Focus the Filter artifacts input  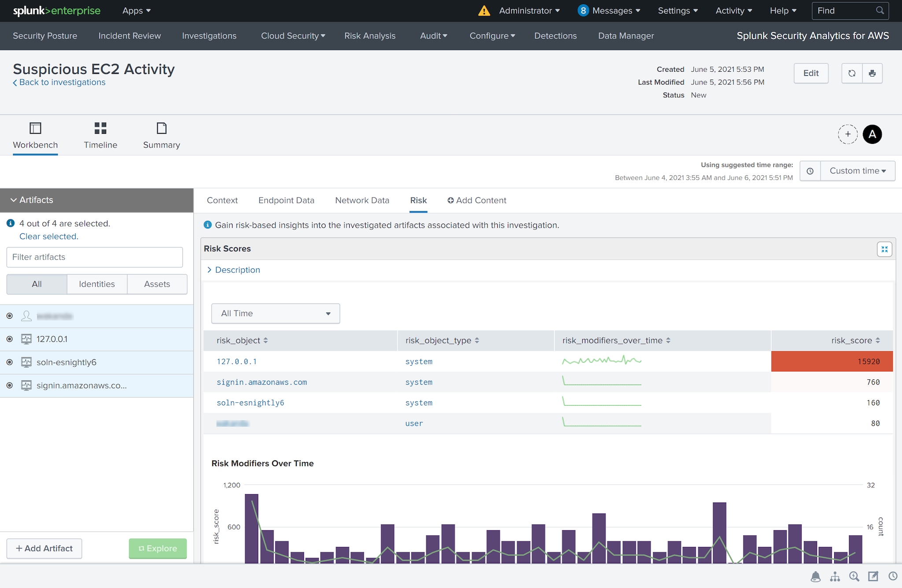[x=95, y=257]
